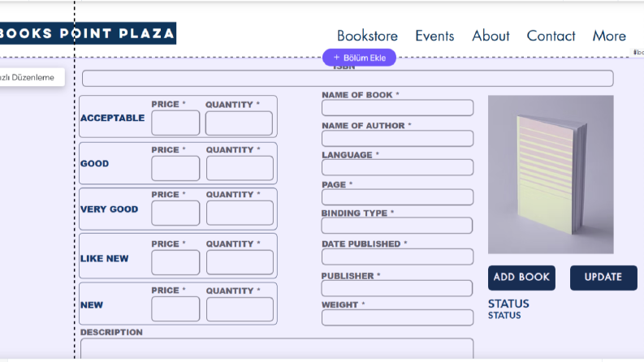Click the VERY GOOD condition label
The height and width of the screenshot is (362, 644).
pyautogui.click(x=110, y=209)
